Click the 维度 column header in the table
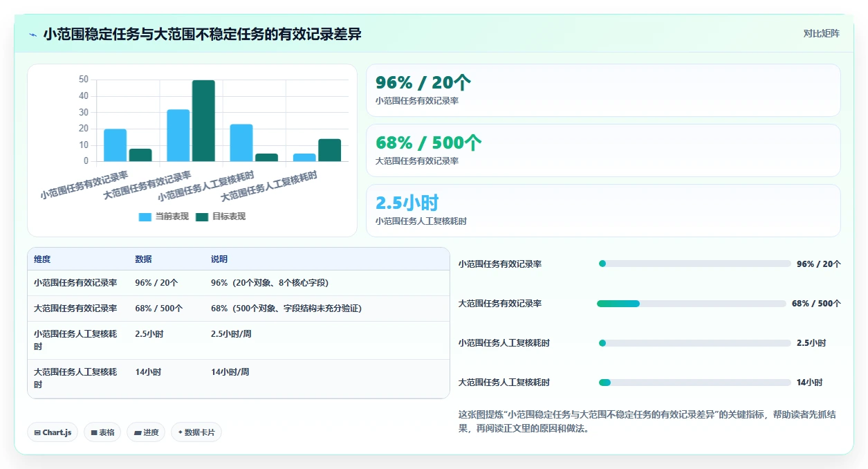868x469 pixels. (x=42, y=259)
